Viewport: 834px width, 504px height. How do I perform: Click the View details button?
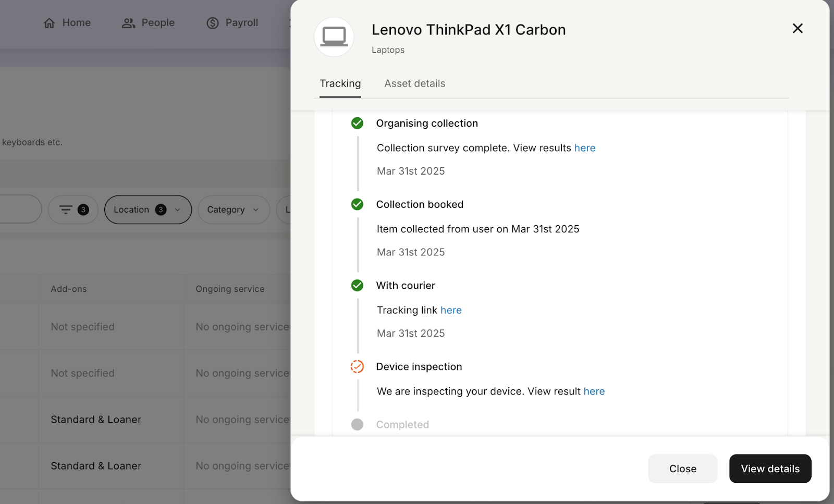(770, 469)
